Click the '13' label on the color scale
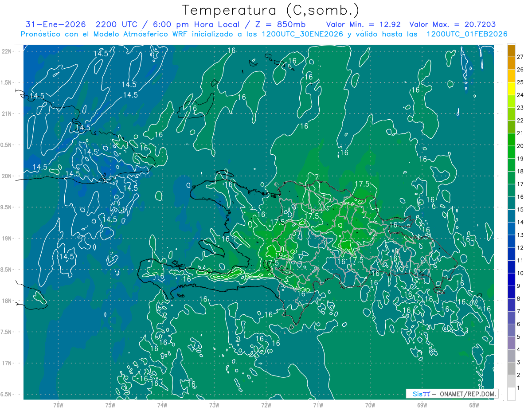 pos(520,235)
